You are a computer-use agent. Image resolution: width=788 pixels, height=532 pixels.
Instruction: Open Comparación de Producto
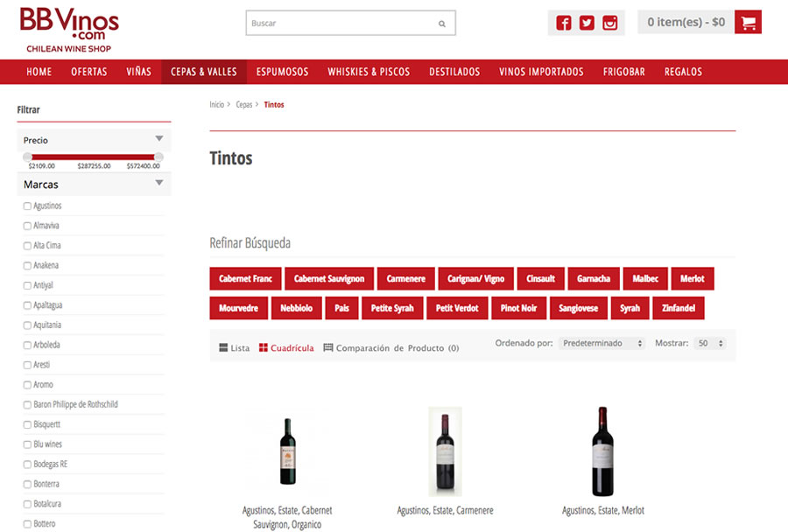click(391, 347)
